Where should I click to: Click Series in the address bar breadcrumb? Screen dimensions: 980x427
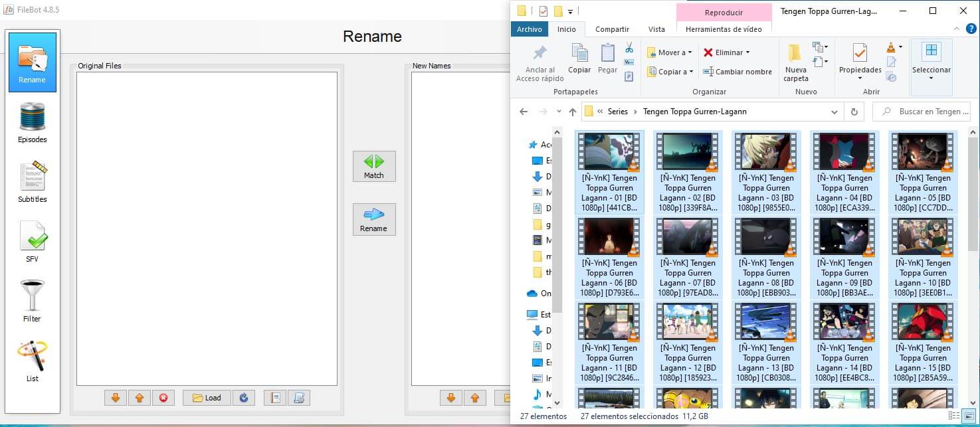coord(618,112)
